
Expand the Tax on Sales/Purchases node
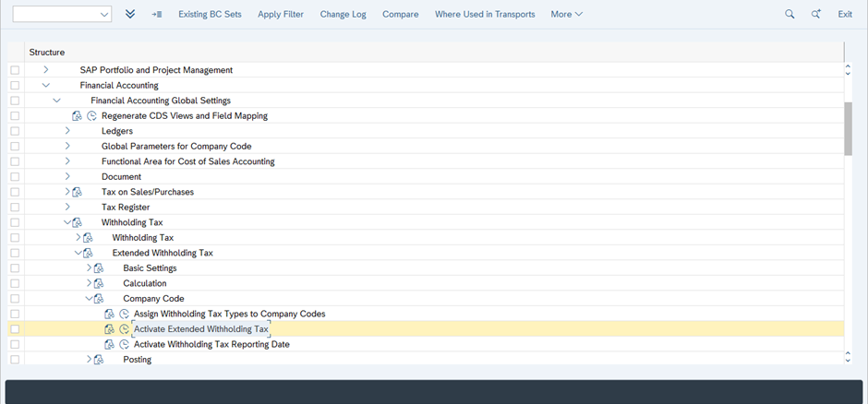(67, 192)
